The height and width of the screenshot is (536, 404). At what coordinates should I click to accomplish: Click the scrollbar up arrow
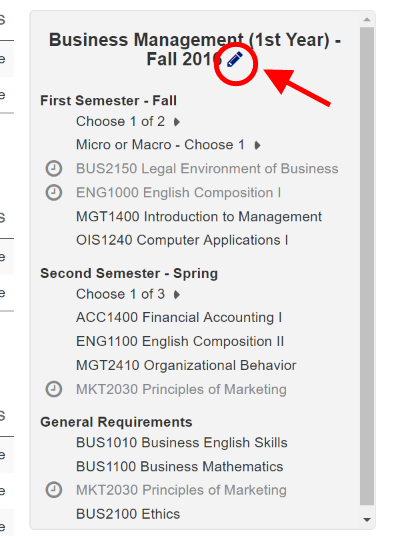367,20
